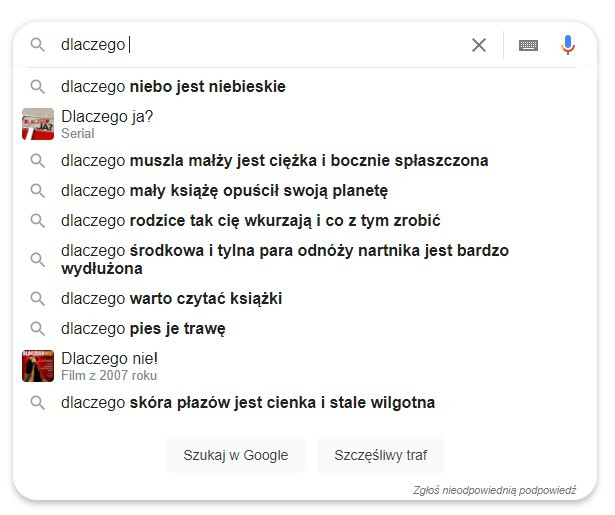
Task: Focus the search input containing 'dlaczego'
Action: 261,45
